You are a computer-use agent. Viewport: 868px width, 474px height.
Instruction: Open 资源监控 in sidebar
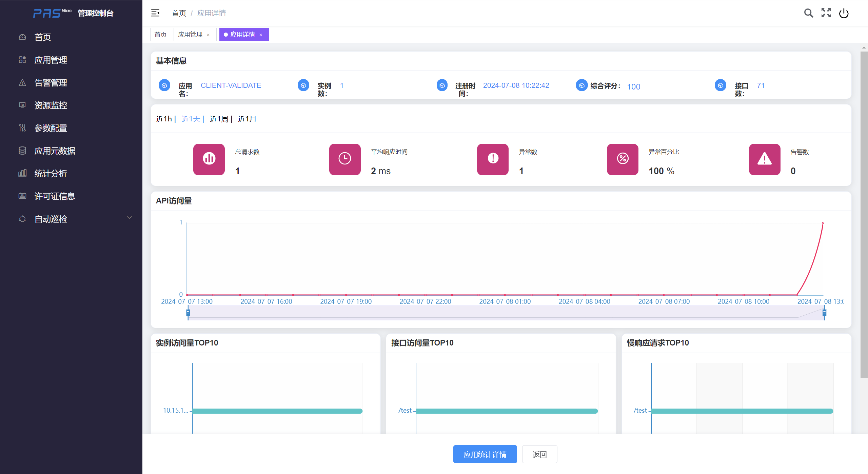click(51, 105)
